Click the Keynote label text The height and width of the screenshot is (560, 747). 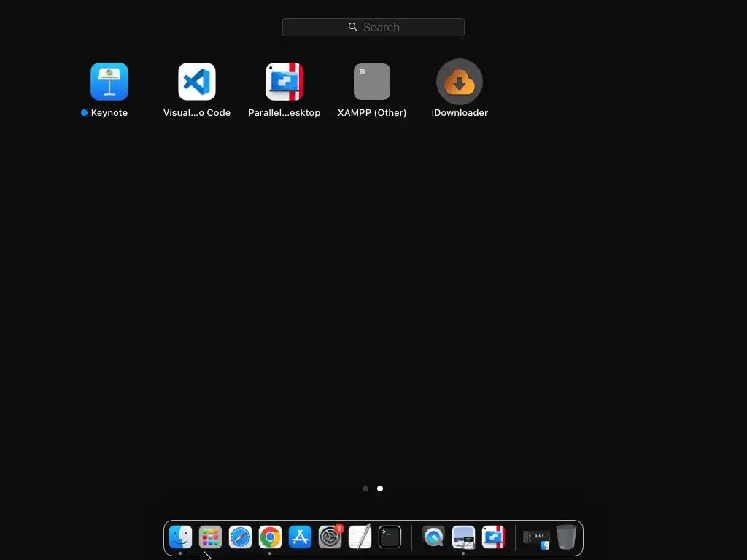pos(109,113)
